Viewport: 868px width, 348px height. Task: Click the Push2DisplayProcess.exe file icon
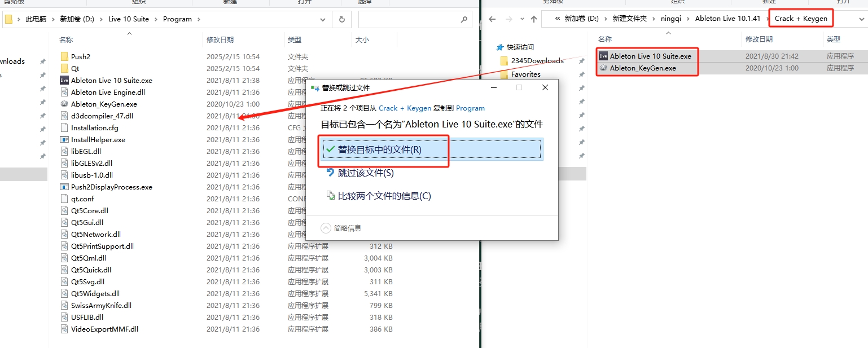pyautogui.click(x=64, y=187)
